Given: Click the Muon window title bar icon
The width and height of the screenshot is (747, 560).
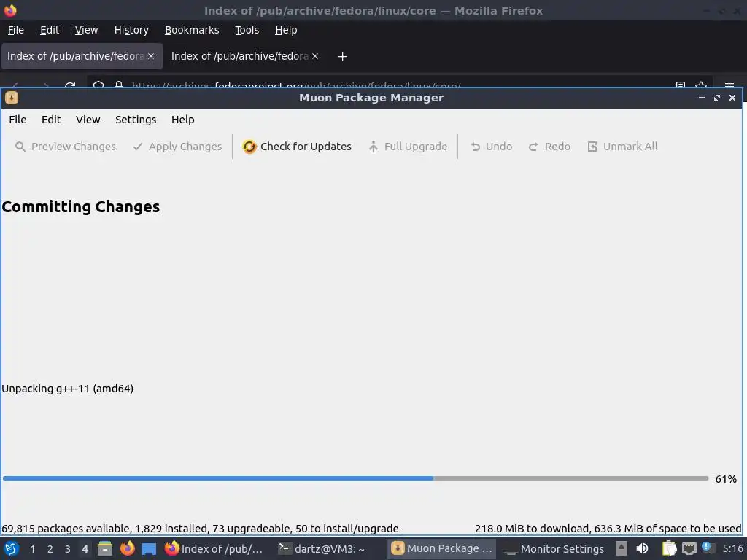Looking at the screenshot, I should 12,98.
